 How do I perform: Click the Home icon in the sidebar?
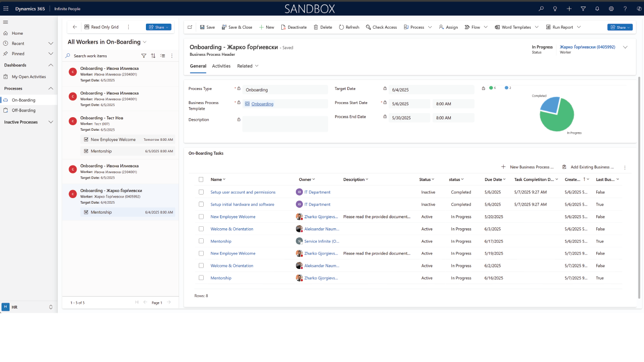pos(6,33)
